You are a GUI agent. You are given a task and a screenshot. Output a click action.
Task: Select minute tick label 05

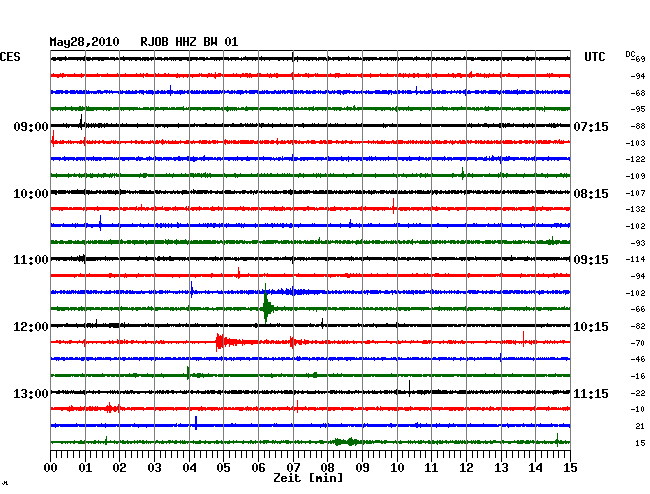pyautogui.click(x=223, y=468)
